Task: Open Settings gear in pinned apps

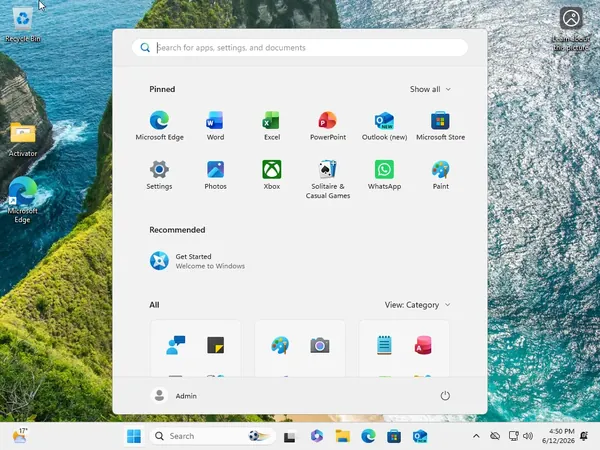Action: tap(159, 175)
